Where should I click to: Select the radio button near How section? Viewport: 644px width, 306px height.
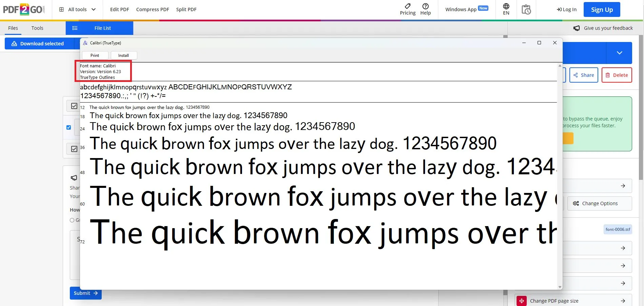click(x=72, y=220)
